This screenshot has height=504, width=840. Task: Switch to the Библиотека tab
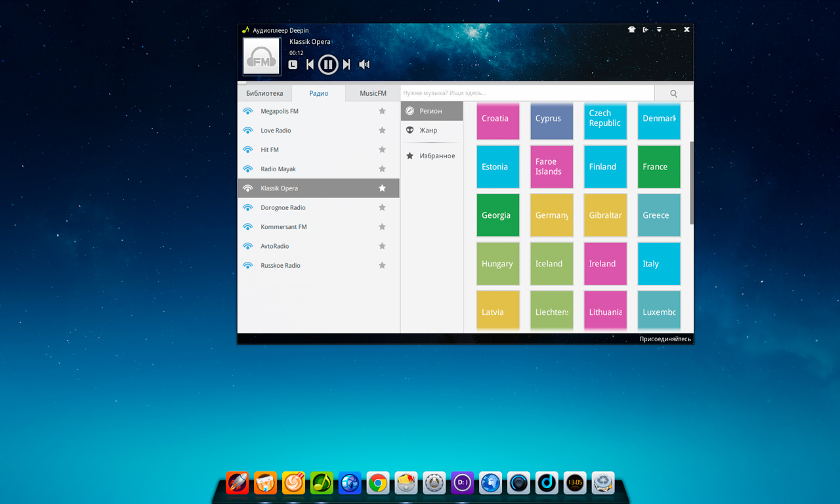coord(264,93)
